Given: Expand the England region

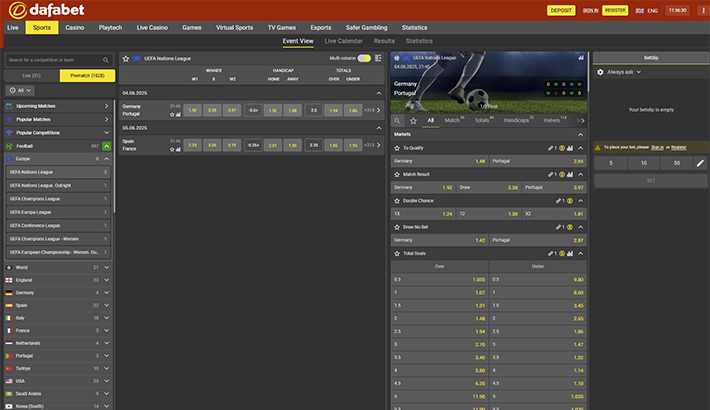Looking at the screenshot, I should tap(106, 280).
